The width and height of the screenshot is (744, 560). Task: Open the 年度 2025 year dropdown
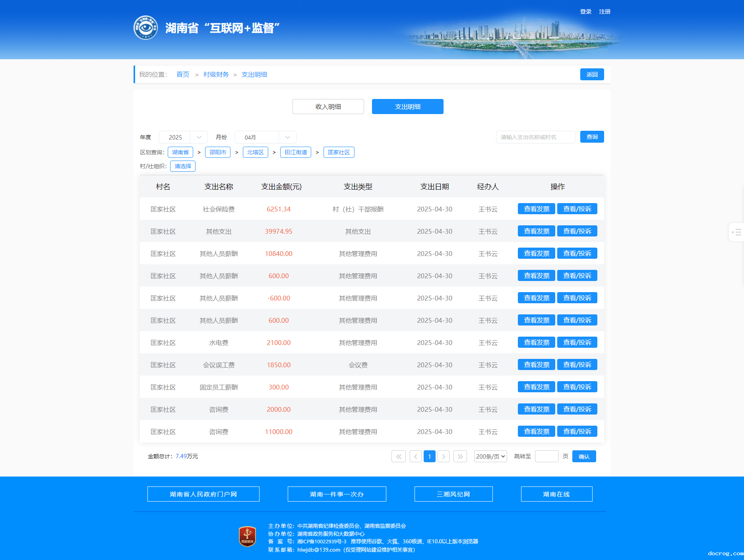pyautogui.click(x=183, y=137)
